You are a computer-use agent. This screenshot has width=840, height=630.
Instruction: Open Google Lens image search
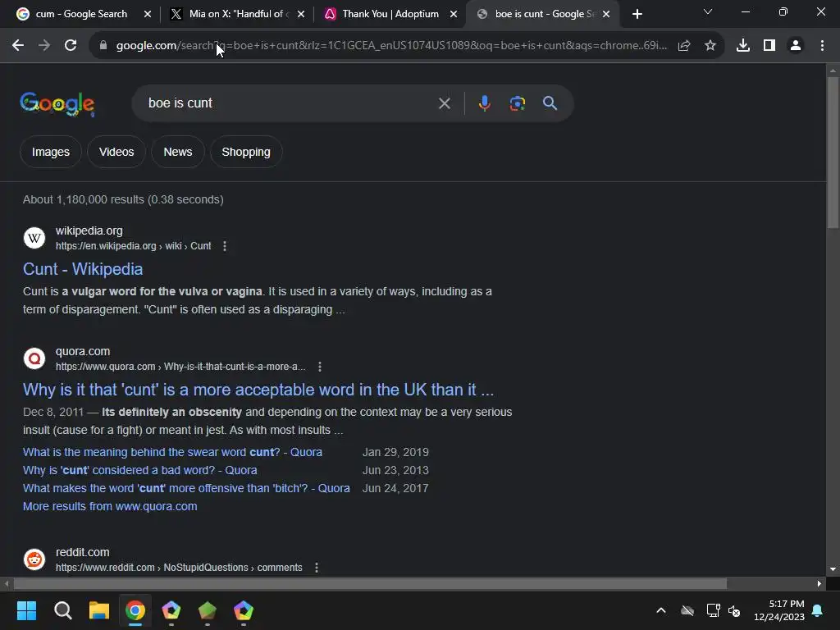518,103
